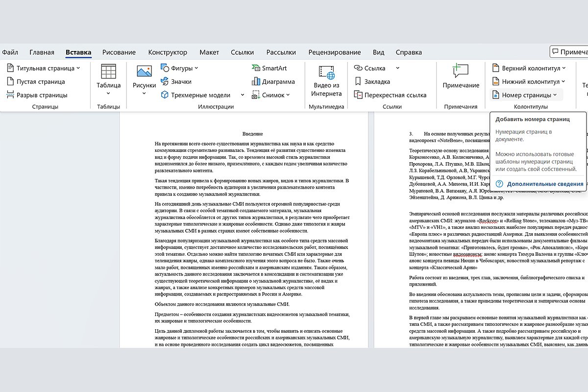The image size is (588, 392).
Task: Open the Pictures (Рисунки) insert icon
Action: (x=144, y=73)
